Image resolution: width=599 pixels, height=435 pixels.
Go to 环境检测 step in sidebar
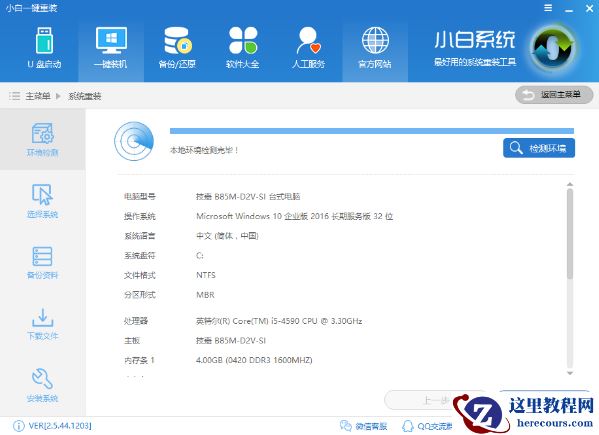pos(42,139)
